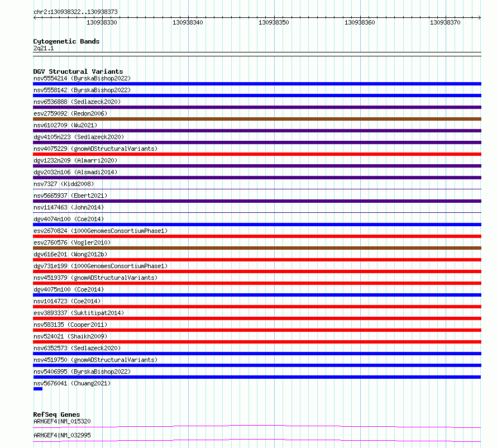Open nsv5406995 (ByrskaBishop2022) variant

[82, 371]
